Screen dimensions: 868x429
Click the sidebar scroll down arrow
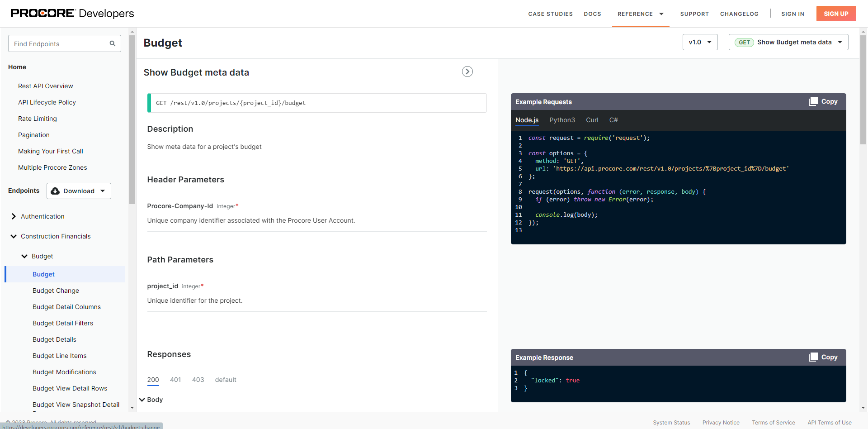[x=132, y=407]
